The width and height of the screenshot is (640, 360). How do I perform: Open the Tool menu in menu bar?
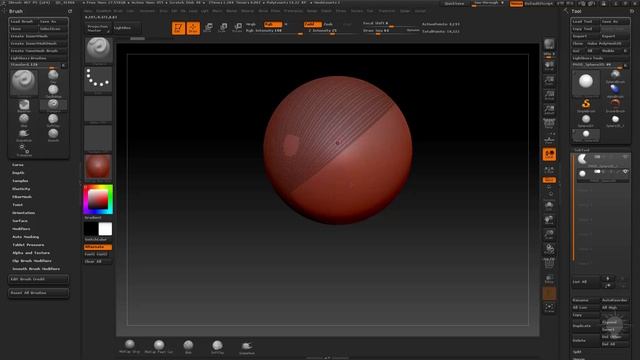tap(370, 11)
